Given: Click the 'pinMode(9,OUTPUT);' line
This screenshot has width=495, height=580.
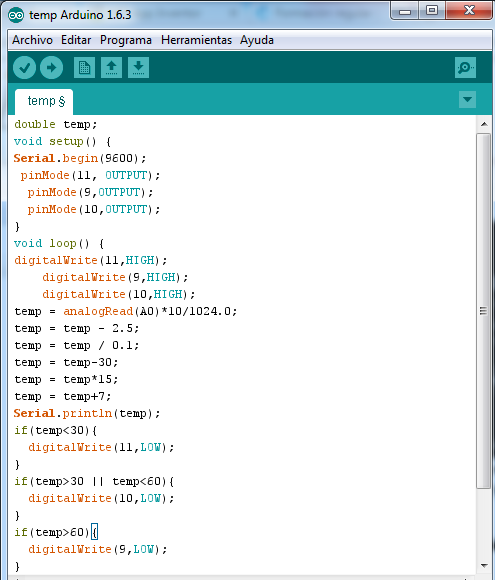Looking at the screenshot, I should (x=90, y=193).
